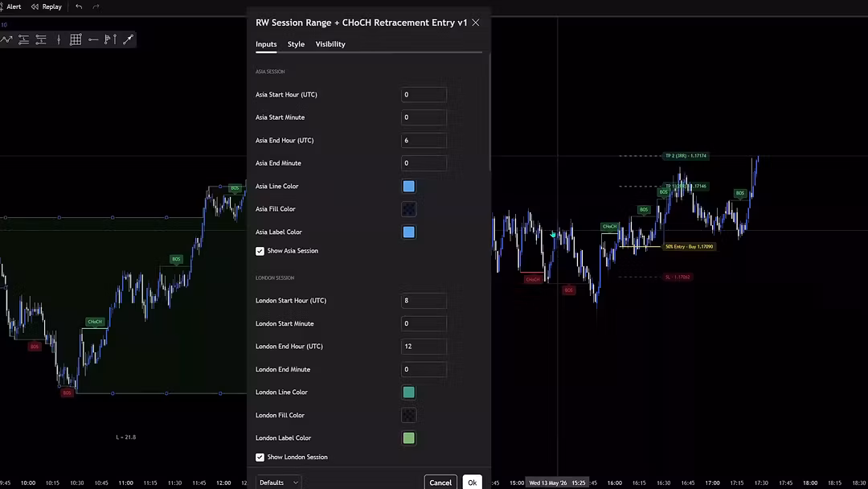Viewport: 868px width, 489px height.
Task: Open London Fill Color picker
Action: click(408, 415)
